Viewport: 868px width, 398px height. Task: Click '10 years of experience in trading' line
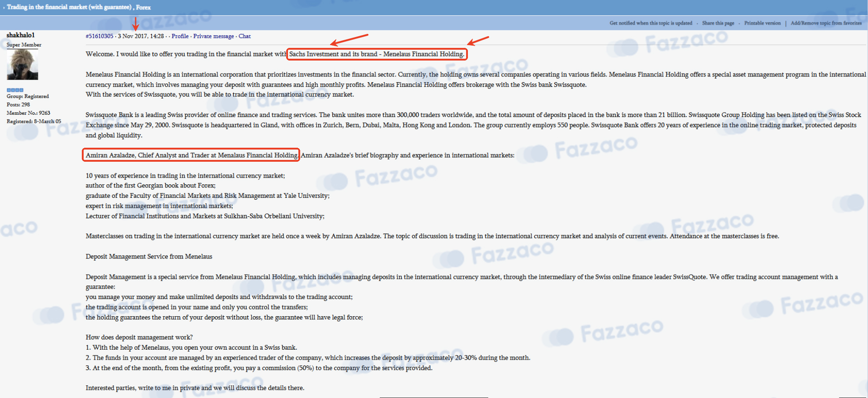[185, 176]
